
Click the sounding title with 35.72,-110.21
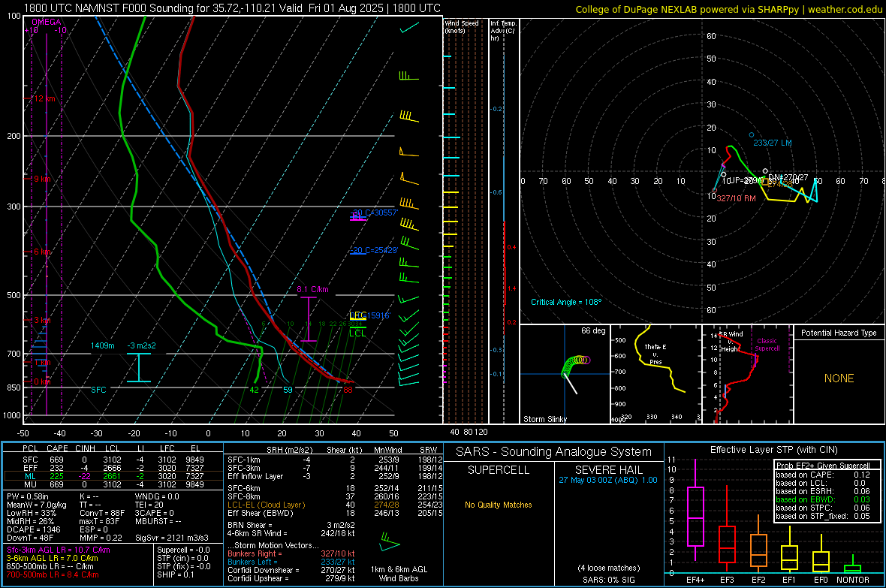tap(232, 8)
